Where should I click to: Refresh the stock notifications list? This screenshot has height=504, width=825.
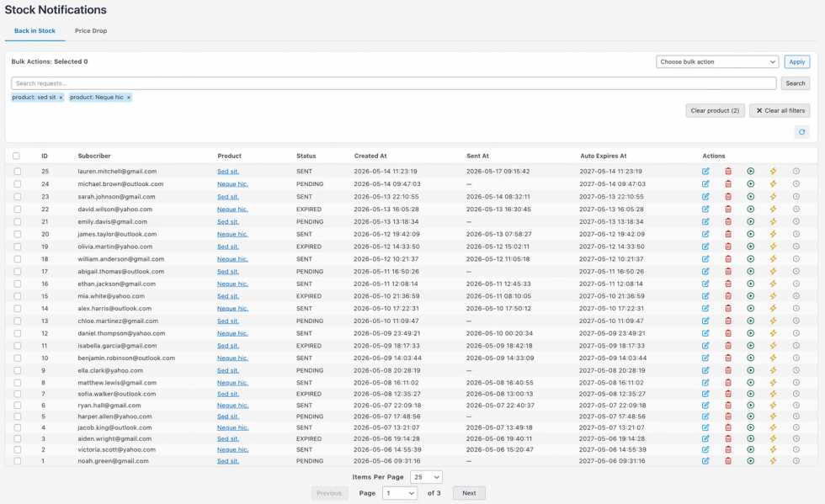point(801,131)
